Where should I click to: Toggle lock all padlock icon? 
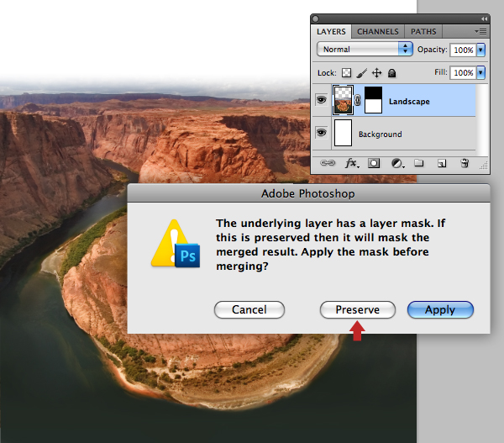[391, 73]
